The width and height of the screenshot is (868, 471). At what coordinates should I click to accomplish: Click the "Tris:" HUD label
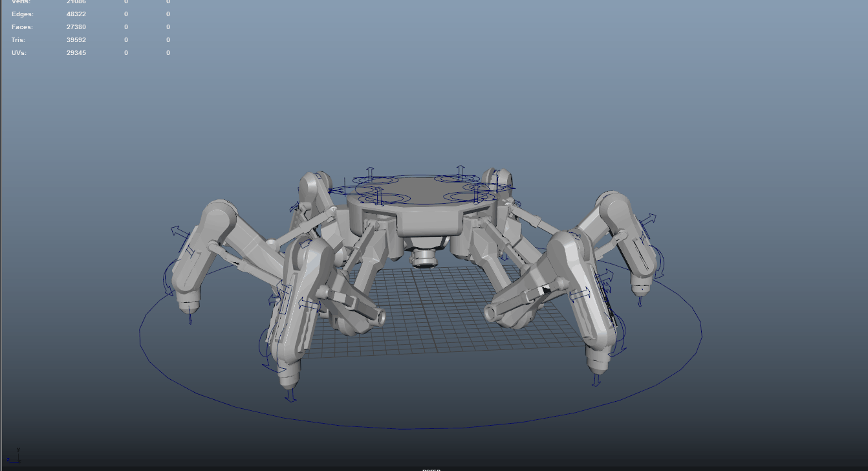click(x=19, y=40)
